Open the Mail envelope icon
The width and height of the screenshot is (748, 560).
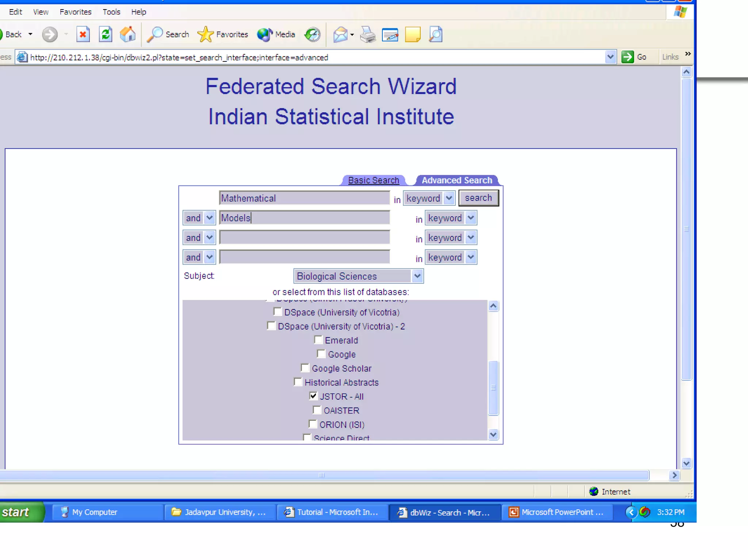(340, 35)
